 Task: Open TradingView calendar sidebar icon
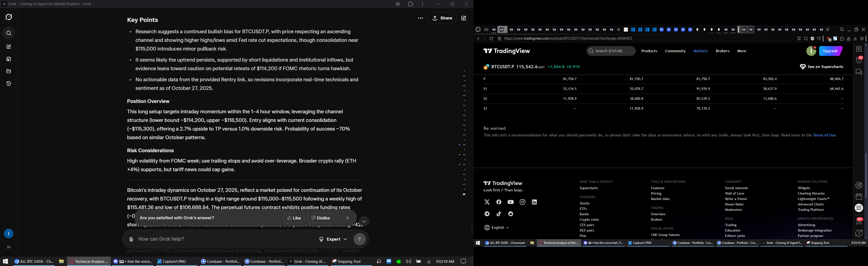(859, 197)
